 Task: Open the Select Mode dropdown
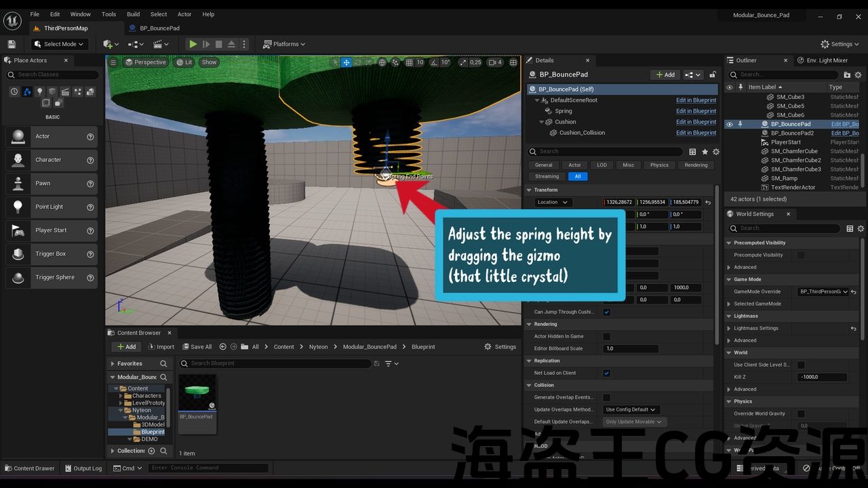[60, 44]
